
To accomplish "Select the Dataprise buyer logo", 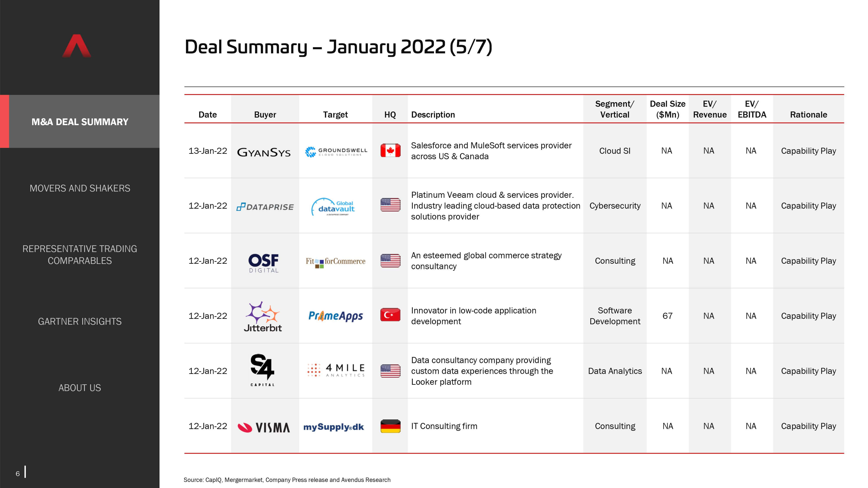I will coord(265,207).
